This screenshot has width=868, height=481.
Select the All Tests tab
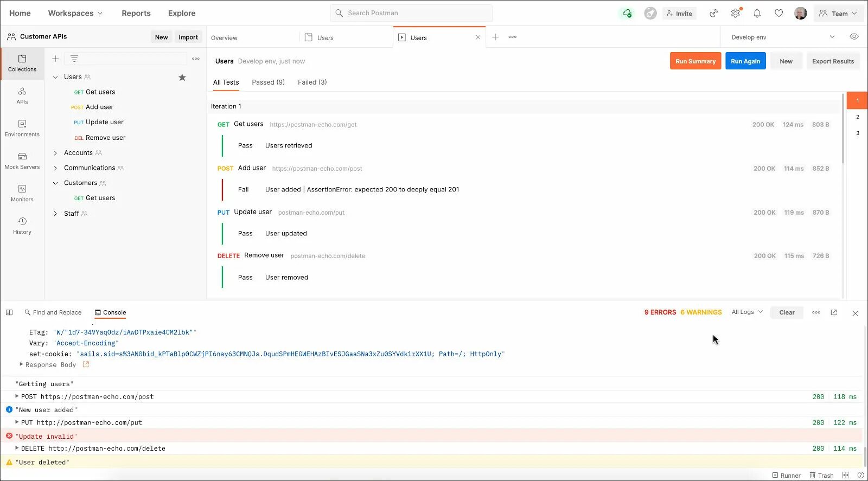[226, 82]
